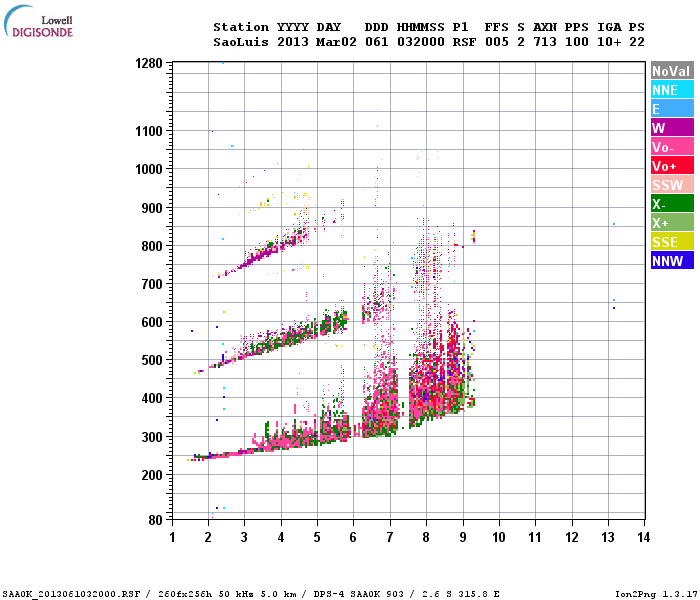Click the 600 height axis label
The height and width of the screenshot is (600, 700).
pos(152,322)
